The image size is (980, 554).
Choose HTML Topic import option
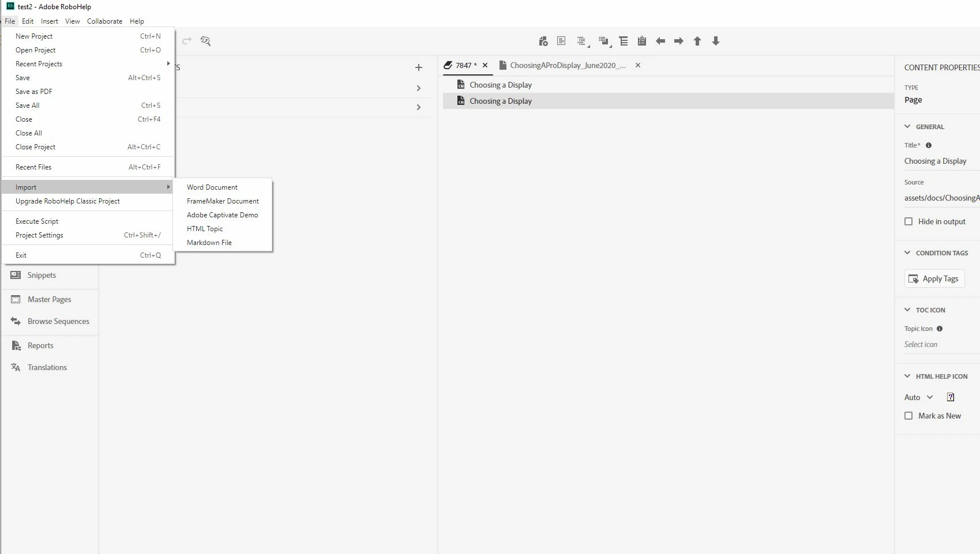223,229
